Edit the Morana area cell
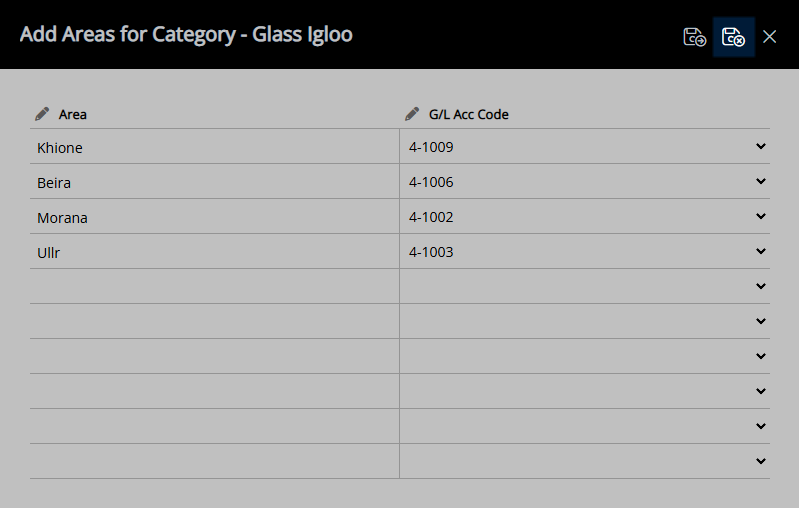Viewport: 799px width, 508px height. pyautogui.click(x=215, y=217)
